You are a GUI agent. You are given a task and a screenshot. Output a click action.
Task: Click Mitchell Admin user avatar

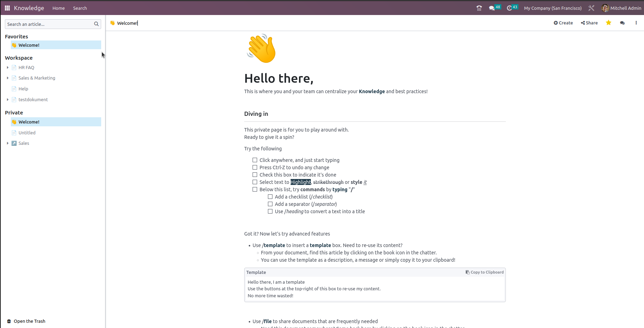tap(605, 8)
